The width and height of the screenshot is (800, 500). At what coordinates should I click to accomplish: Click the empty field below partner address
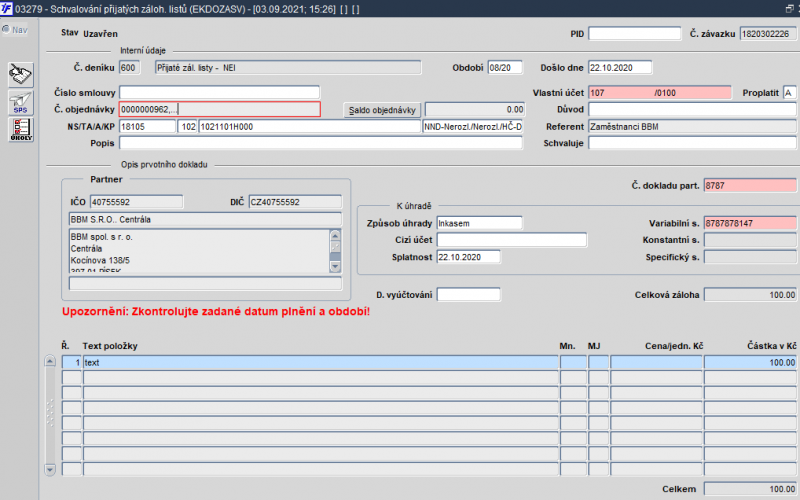[205, 283]
